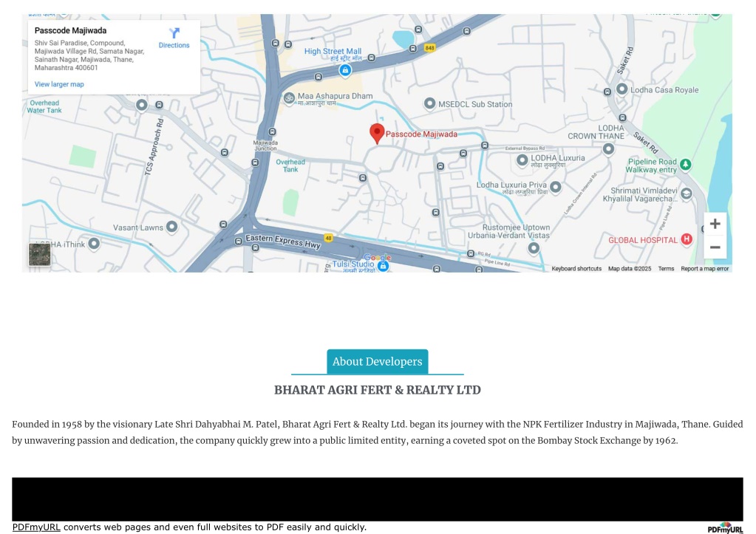Select the Shrimati Vimladevi school marker icon
756x534 pixels.
(x=686, y=194)
